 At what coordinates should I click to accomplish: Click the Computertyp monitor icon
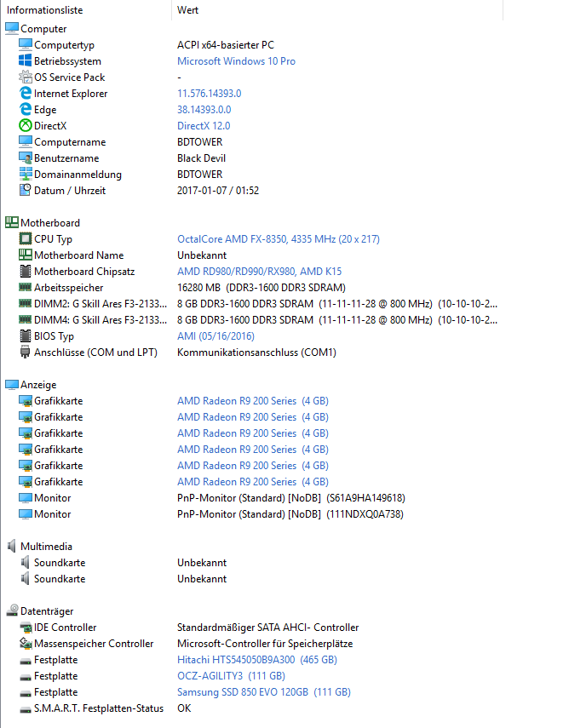click(x=25, y=44)
